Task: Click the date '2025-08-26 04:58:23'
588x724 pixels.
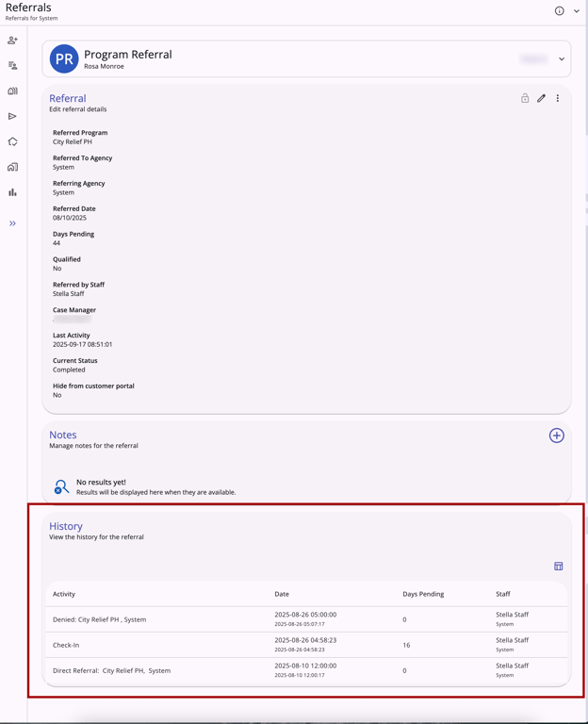Action: coord(305,640)
